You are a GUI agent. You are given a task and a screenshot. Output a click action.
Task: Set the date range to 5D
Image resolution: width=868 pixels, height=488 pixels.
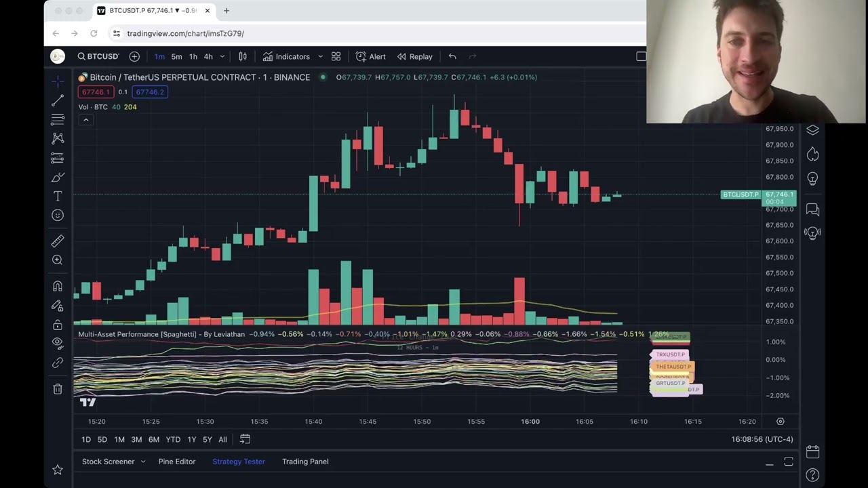(102, 440)
